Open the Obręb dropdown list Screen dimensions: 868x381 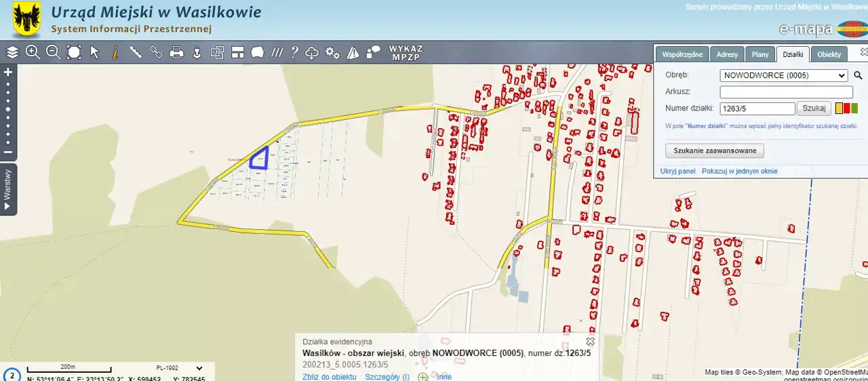783,75
